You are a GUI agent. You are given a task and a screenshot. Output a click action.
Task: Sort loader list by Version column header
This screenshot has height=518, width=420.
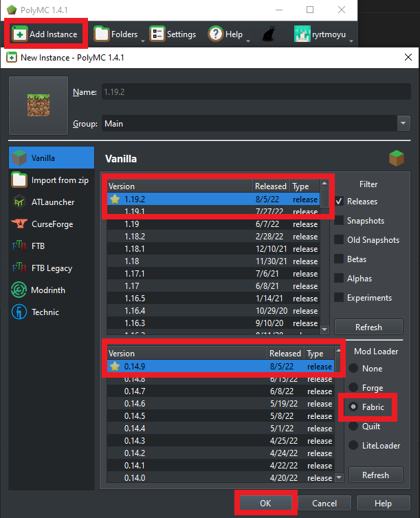(187, 354)
